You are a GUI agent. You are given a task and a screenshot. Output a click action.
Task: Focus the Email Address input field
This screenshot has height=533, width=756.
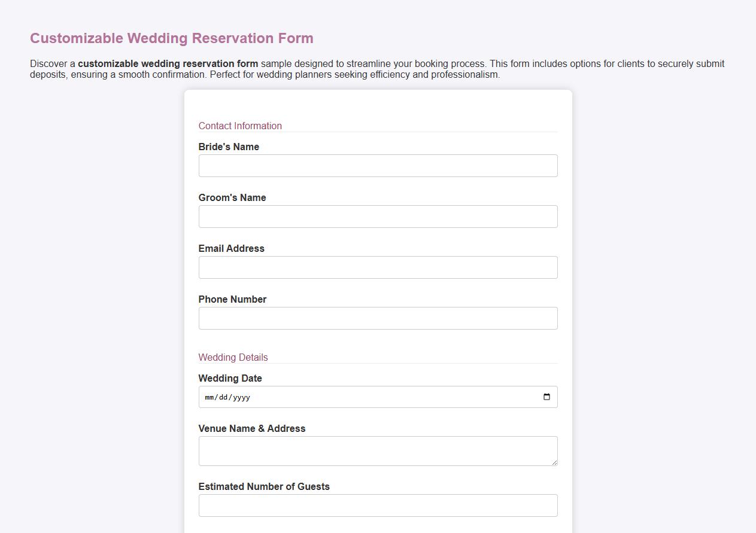coord(378,267)
